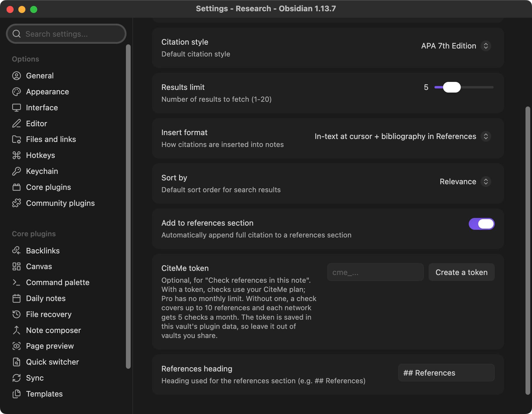Image resolution: width=532 pixels, height=414 pixels.
Task: Open Daily notes plugin settings
Action: [66, 298]
